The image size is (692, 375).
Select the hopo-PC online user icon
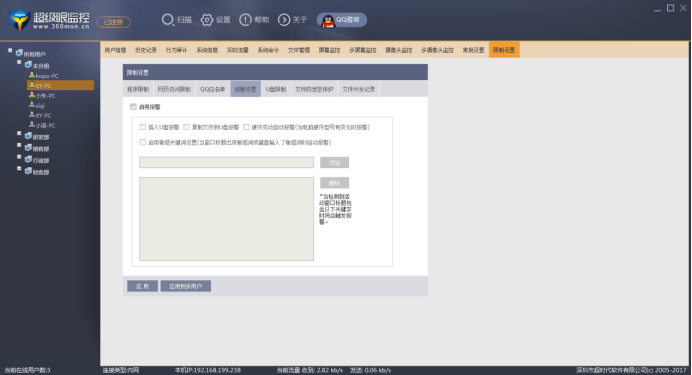32,75
